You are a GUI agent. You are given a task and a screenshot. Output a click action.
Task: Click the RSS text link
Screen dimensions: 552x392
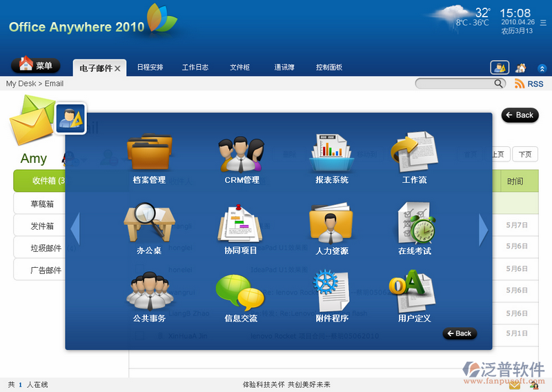535,84
